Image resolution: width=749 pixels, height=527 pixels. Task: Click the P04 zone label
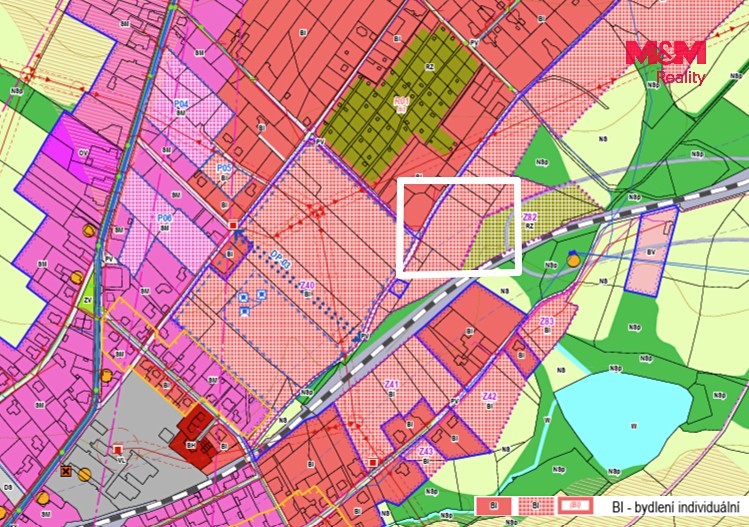coord(181,104)
